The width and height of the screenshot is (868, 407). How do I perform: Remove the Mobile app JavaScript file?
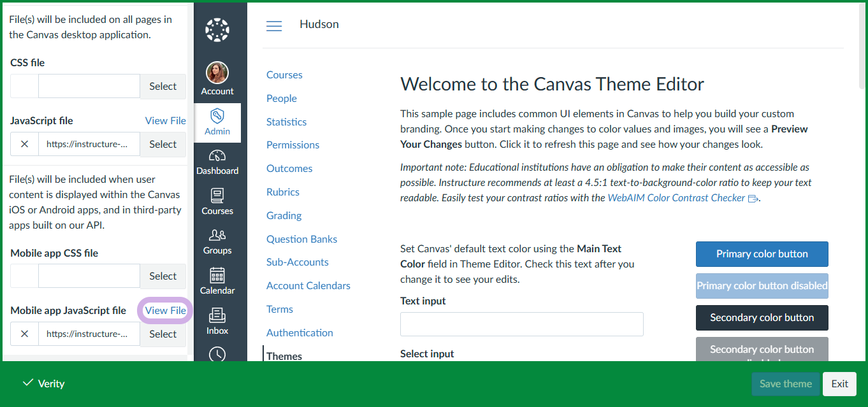click(24, 334)
